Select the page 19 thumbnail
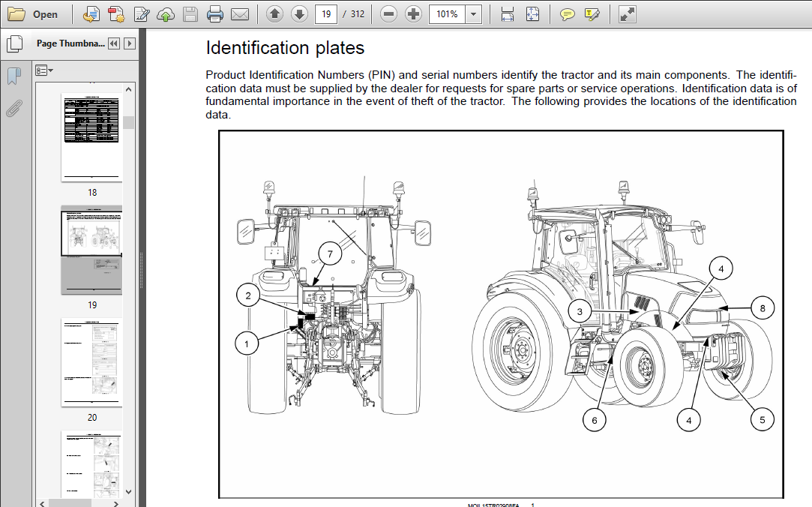Image resolution: width=812 pixels, height=507 pixels. tap(91, 250)
